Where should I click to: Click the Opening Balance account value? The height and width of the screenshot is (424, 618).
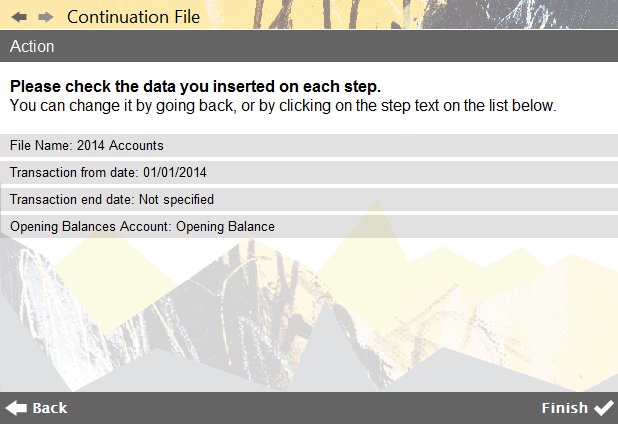[225, 227]
